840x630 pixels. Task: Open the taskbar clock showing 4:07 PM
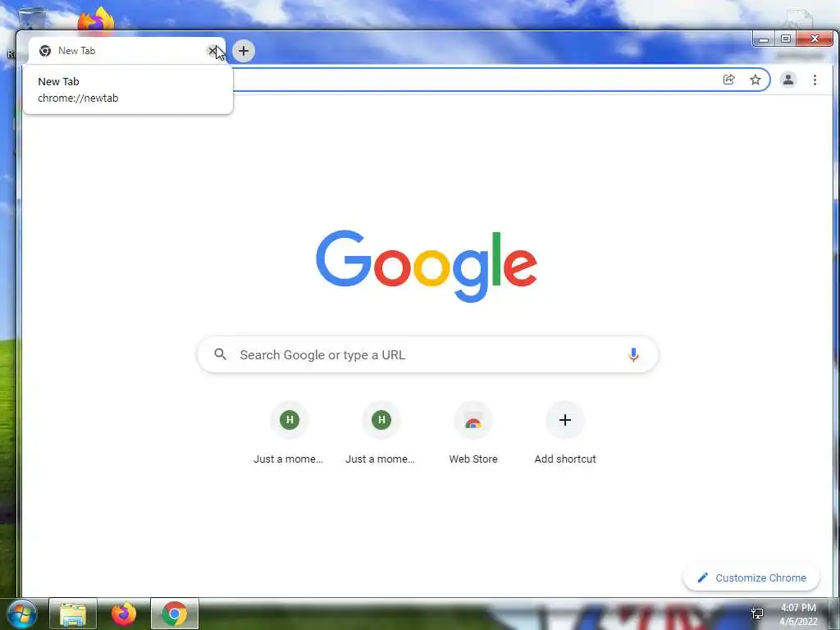(x=798, y=614)
